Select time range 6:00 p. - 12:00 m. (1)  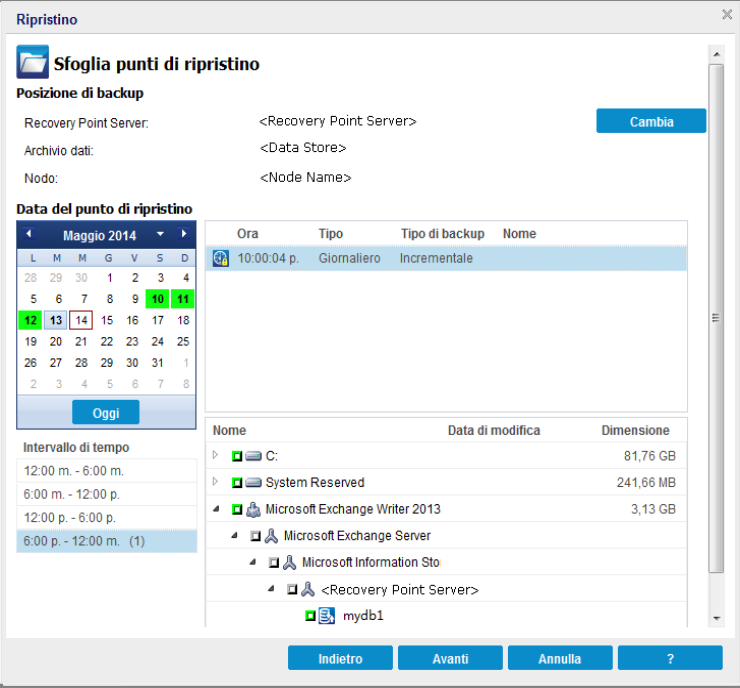(x=107, y=541)
